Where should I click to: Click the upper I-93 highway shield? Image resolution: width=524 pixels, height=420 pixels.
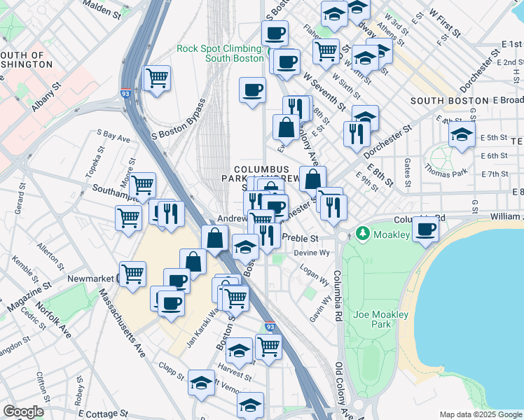tap(125, 93)
